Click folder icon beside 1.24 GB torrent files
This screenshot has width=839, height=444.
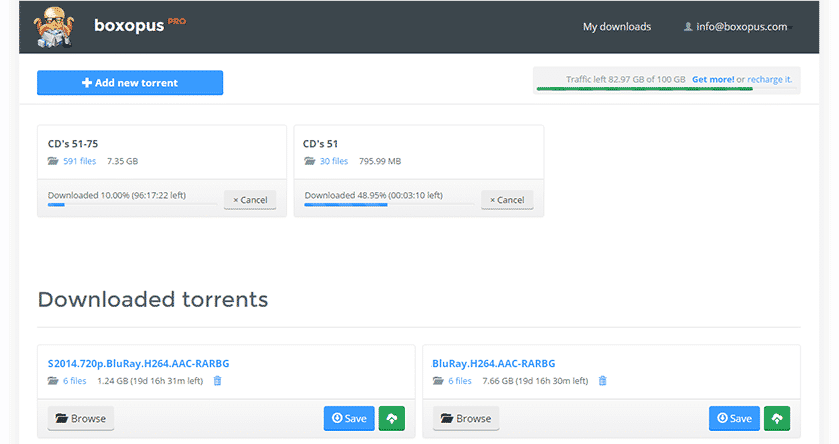(x=53, y=381)
